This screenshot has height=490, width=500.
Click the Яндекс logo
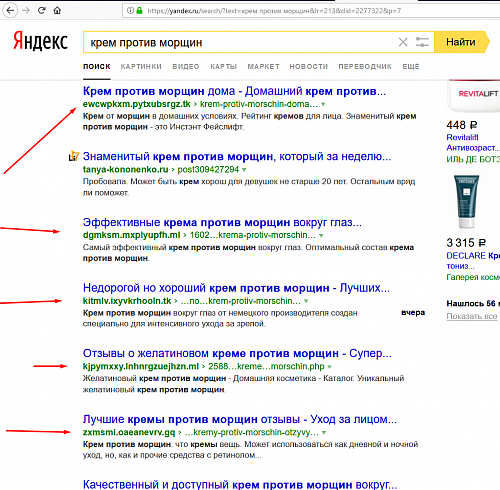click(40, 41)
